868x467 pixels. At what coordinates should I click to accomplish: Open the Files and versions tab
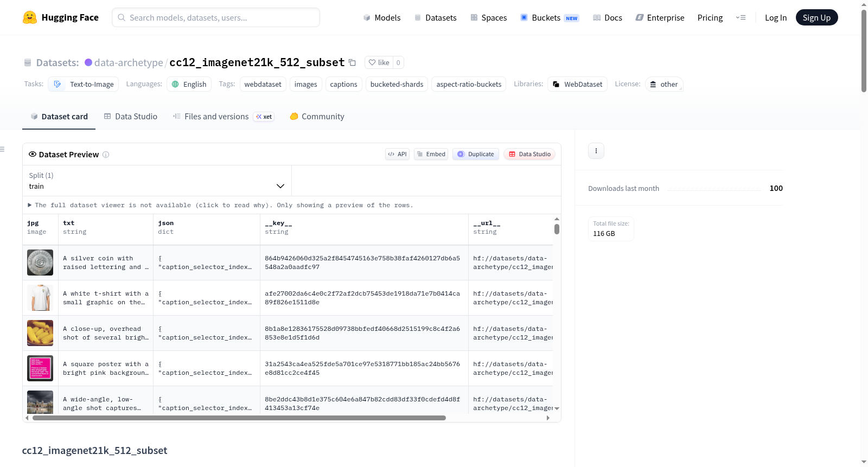224,117
